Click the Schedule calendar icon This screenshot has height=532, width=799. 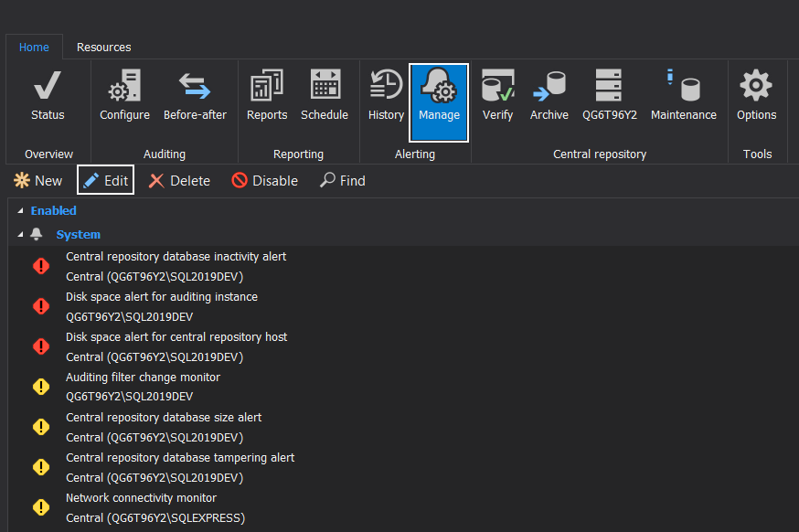[325, 87]
